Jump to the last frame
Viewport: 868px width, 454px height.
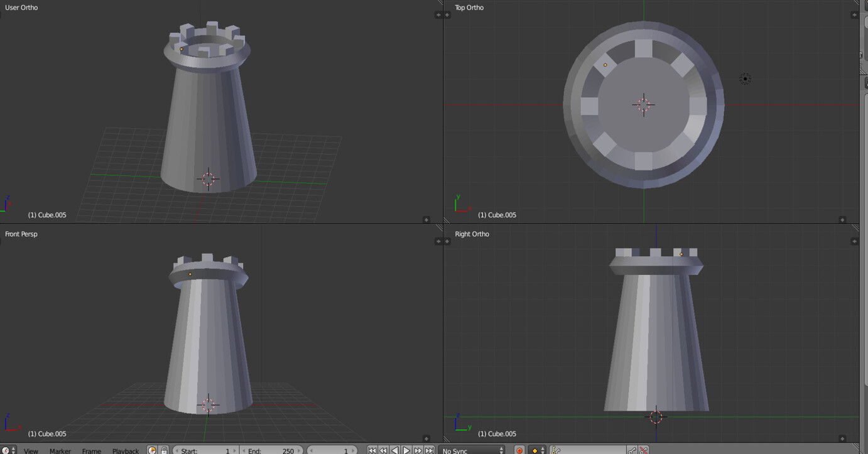point(428,450)
